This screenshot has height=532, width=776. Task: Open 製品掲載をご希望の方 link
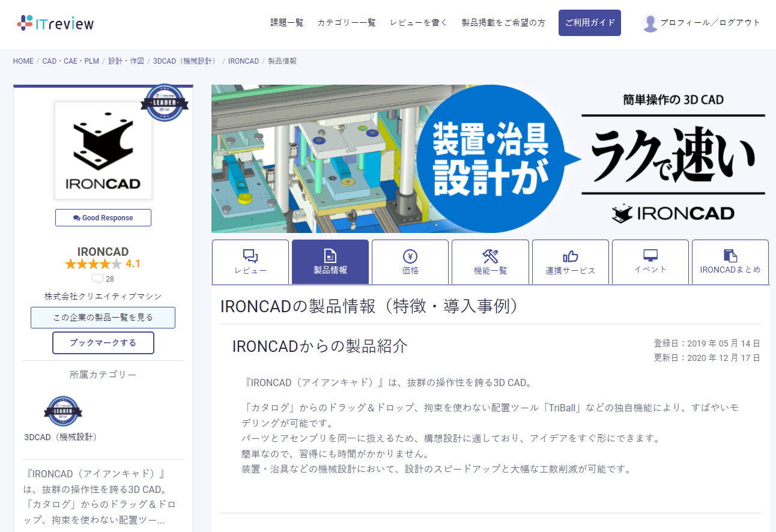pos(503,23)
